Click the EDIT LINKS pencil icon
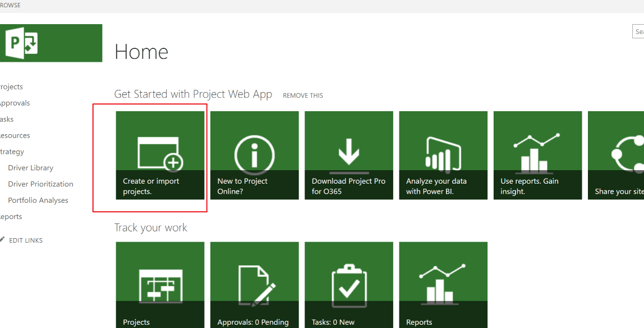The width and height of the screenshot is (644, 328). point(2,240)
